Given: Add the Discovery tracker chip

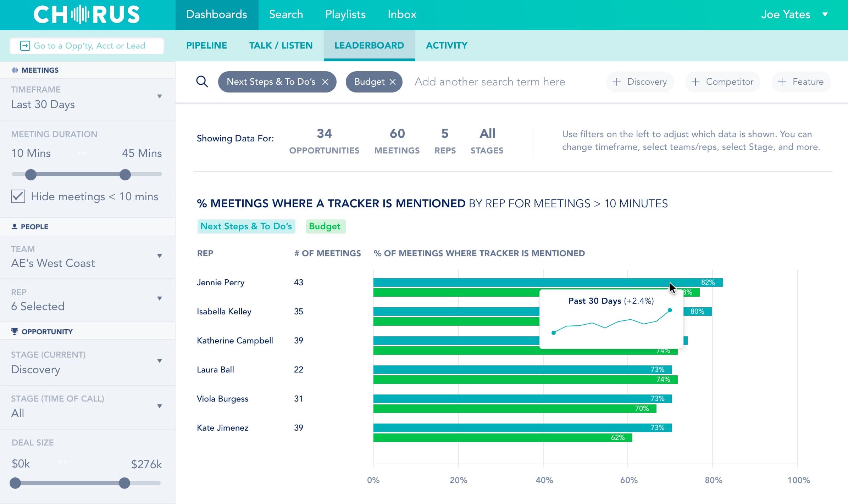Looking at the screenshot, I should [640, 82].
